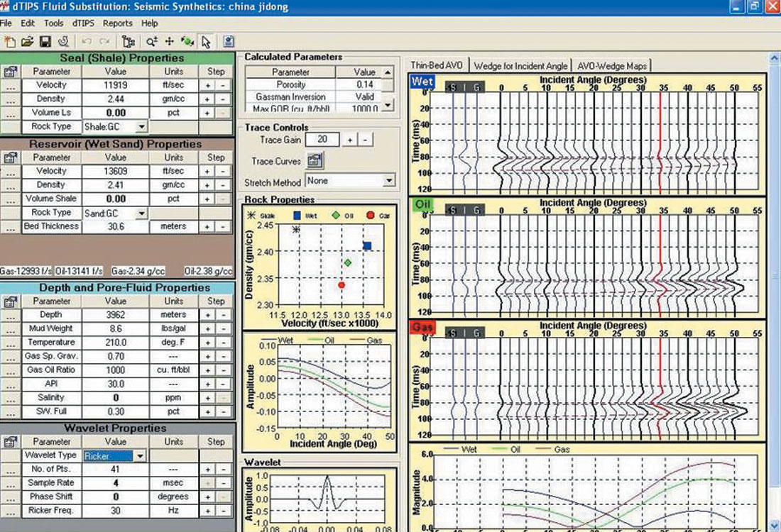
Task: Expand the Sand:GC Rock Type dropdown
Action: click(141, 213)
